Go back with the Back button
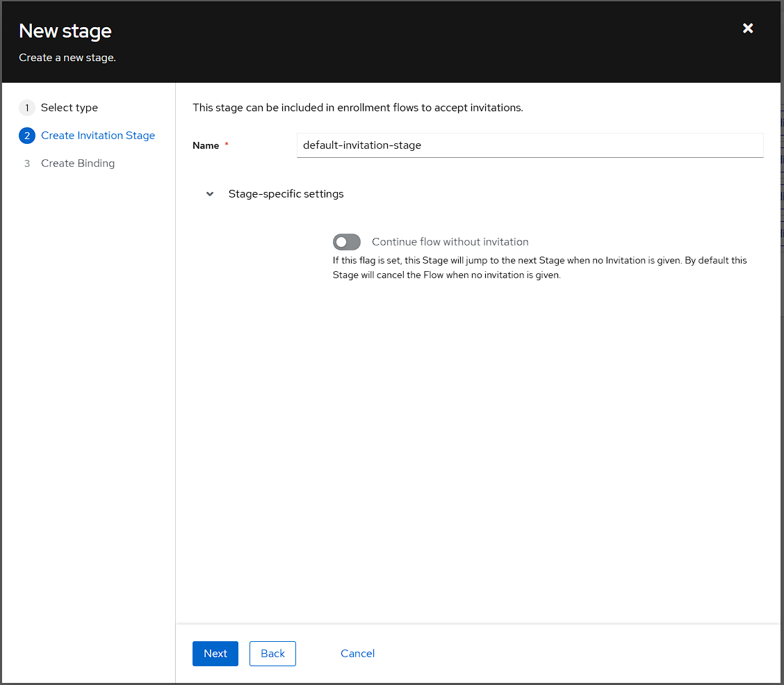784x685 pixels. point(272,654)
